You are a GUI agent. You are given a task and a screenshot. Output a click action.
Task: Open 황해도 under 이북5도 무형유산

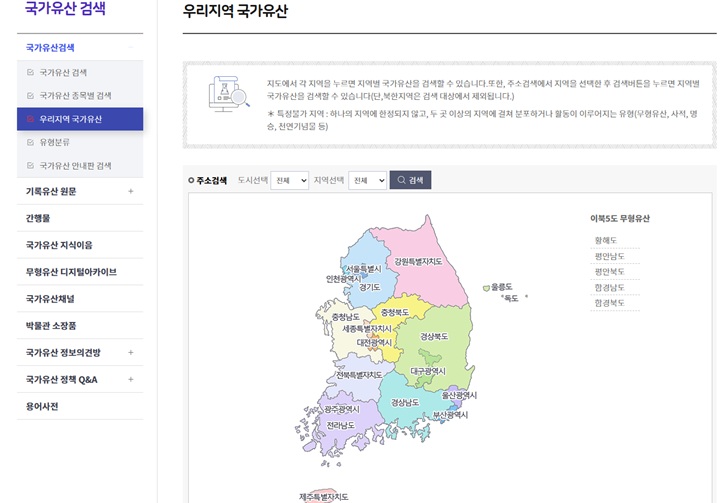(606, 240)
